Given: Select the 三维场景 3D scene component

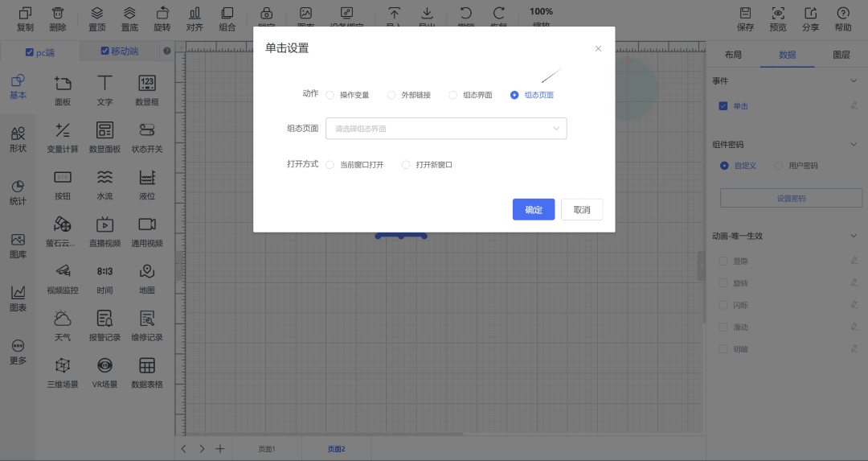Looking at the screenshot, I should click(63, 373).
